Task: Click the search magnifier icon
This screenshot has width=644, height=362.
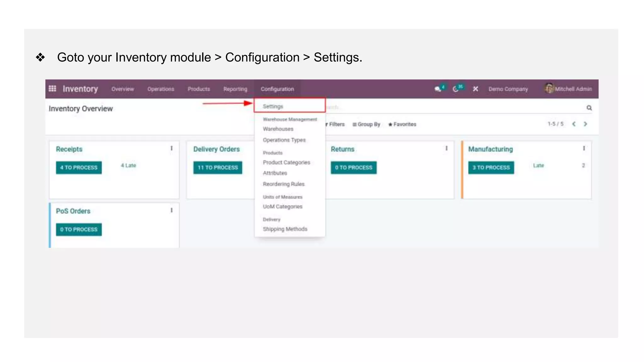Action: coord(589,108)
